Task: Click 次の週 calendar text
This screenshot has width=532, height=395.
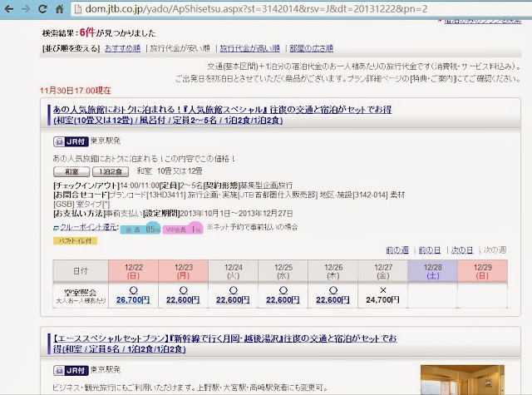Action: click(495, 250)
